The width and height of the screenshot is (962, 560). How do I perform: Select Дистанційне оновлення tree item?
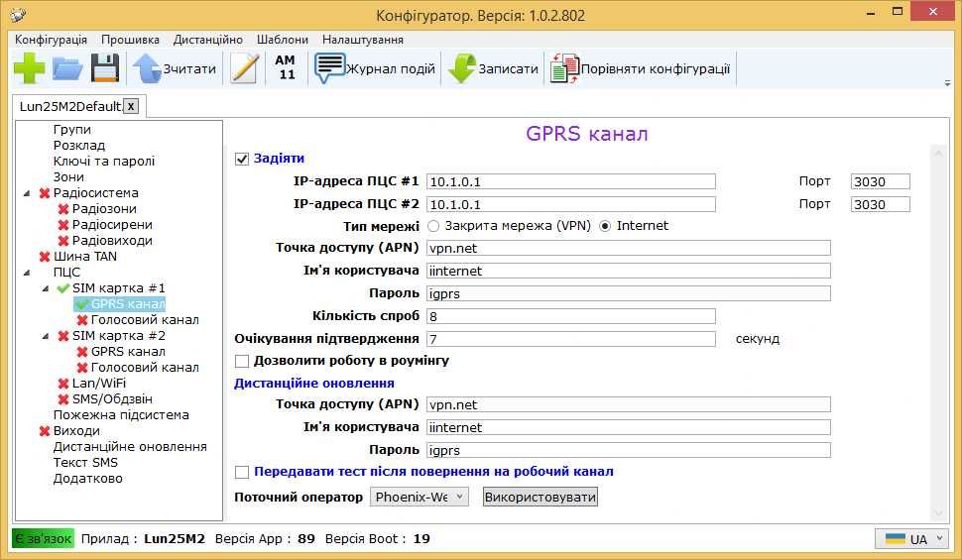[x=130, y=447]
